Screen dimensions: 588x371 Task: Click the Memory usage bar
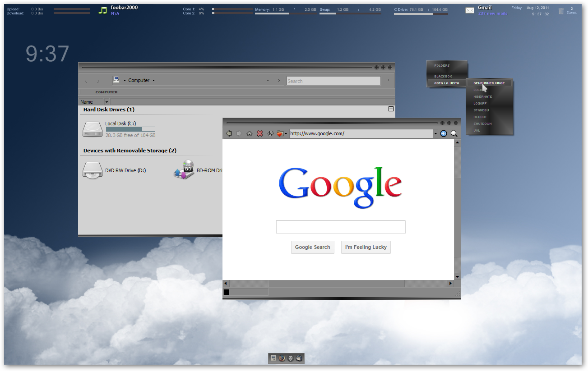click(286, 14)
